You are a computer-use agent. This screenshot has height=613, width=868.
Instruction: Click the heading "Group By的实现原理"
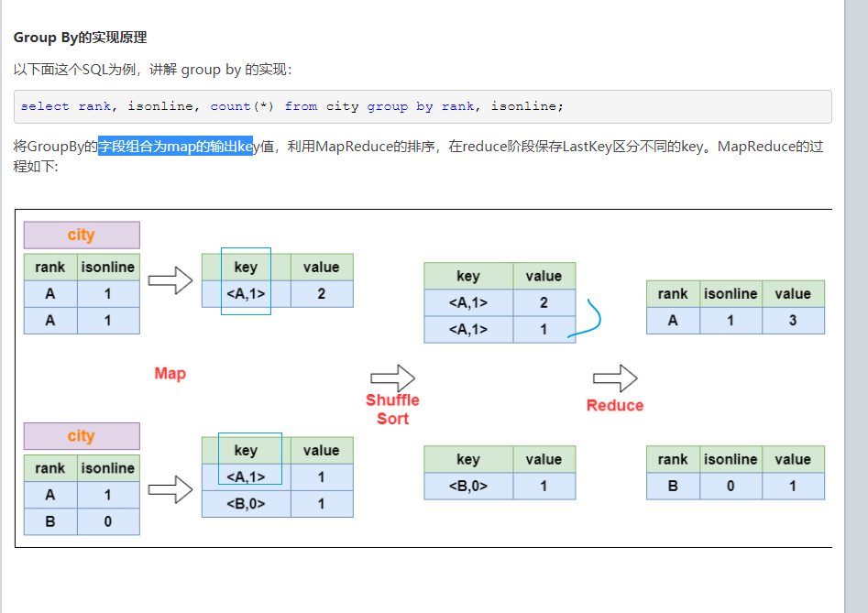(81, 38)
